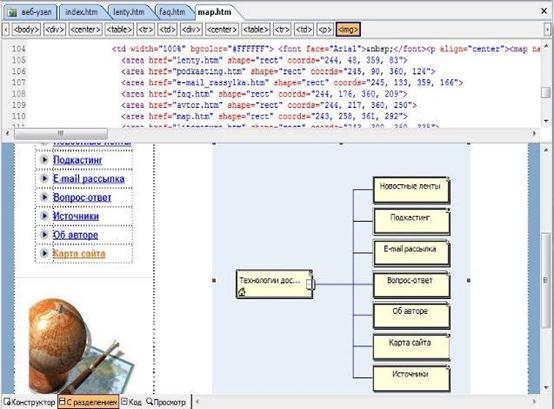Select the Карта сайта box in site map
Image resolution: width=554 pixels, height=409 pixels.
412,347
